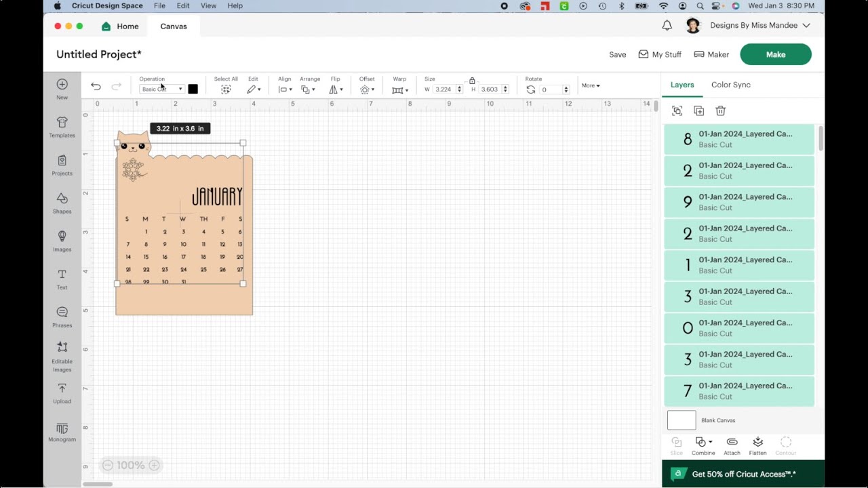Screen dimensions: 868x488
Task: Open the Phrases panel
Action: coord(62,317)
